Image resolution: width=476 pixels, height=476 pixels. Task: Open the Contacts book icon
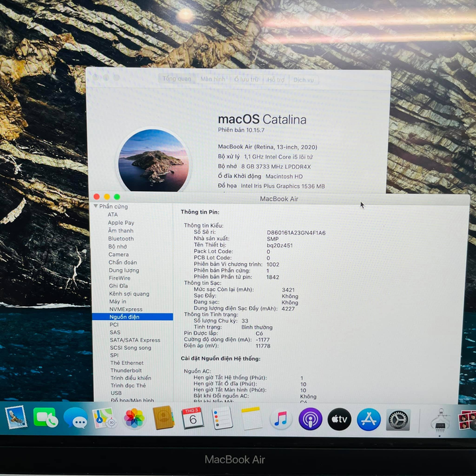coord(163,418)
